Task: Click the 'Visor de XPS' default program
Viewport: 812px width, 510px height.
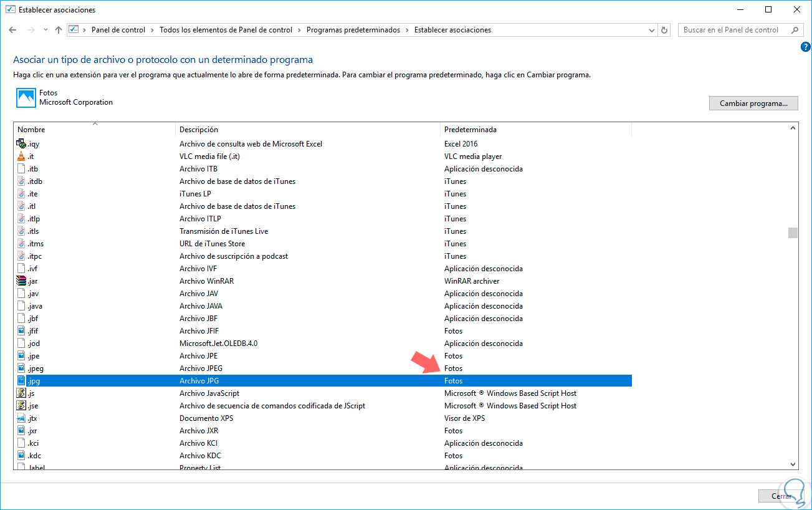Action: [464, 418]
